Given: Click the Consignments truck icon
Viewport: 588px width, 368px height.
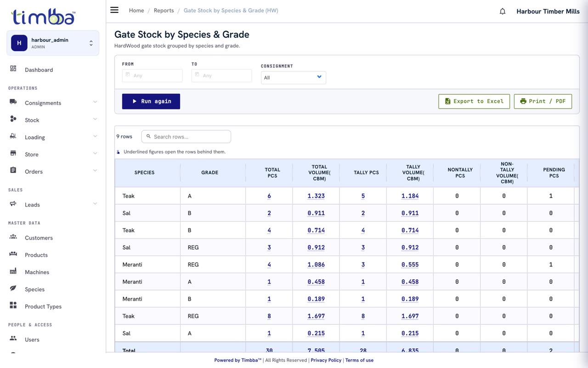Looking at the screenshot, I should click(13, 102).
